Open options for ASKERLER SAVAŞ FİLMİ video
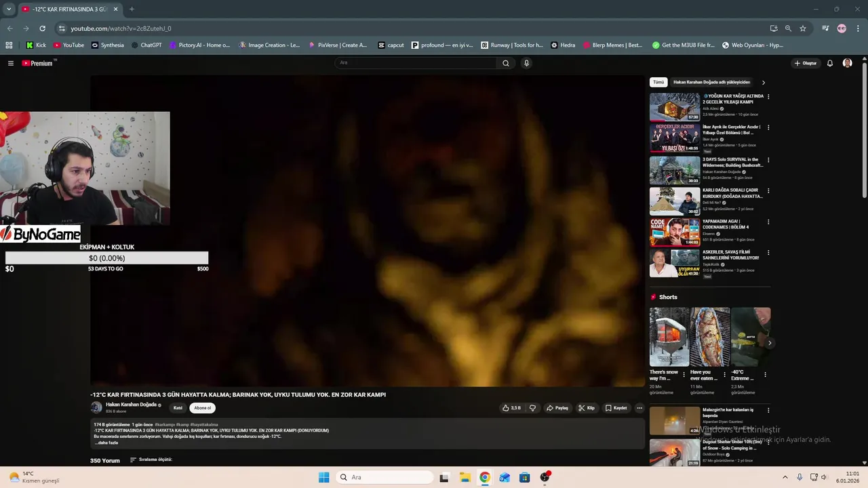868x488 pixels. coord(768,253)
